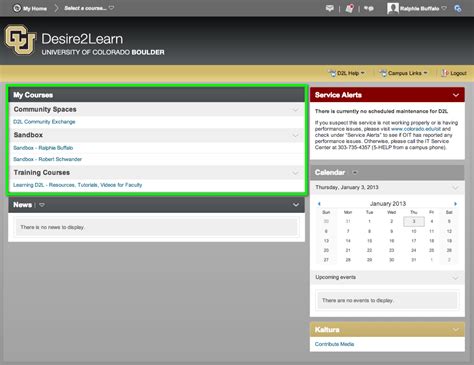This screenshot has width=474, height=365.
Task: Click the News widget title
Action: coord(23,205)
